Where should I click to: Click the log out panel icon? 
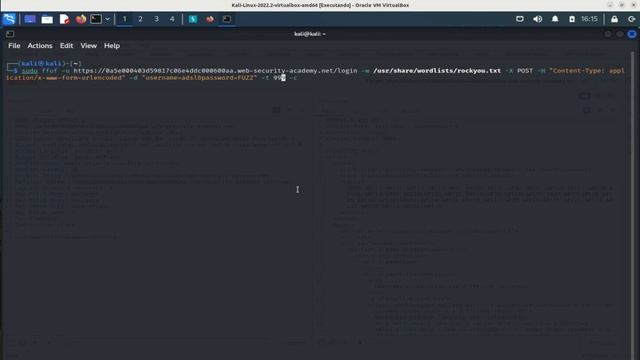pos(631,19)
